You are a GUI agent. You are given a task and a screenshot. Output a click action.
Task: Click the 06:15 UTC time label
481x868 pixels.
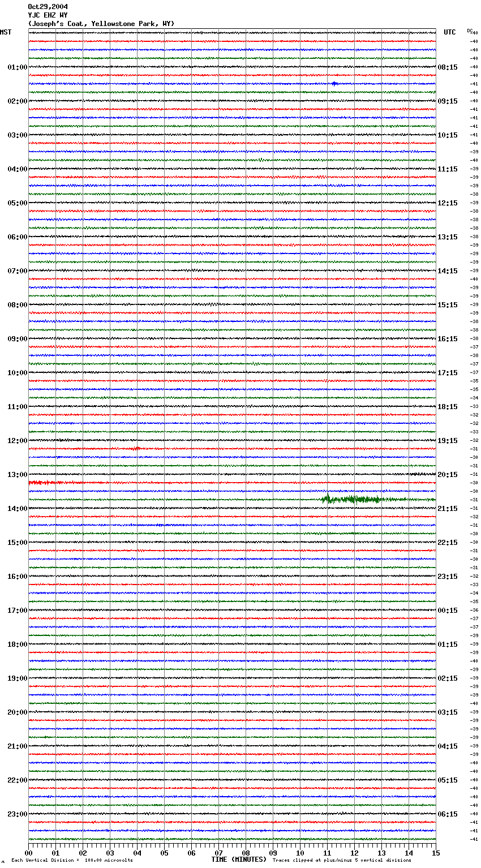pyautogui.click(x=448, y=814)
